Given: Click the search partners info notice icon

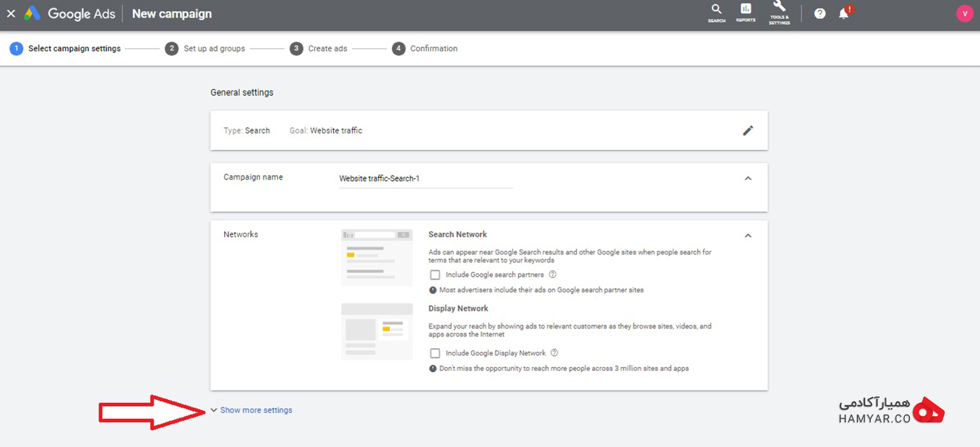Looking at the screenshot, I should 433,290.
